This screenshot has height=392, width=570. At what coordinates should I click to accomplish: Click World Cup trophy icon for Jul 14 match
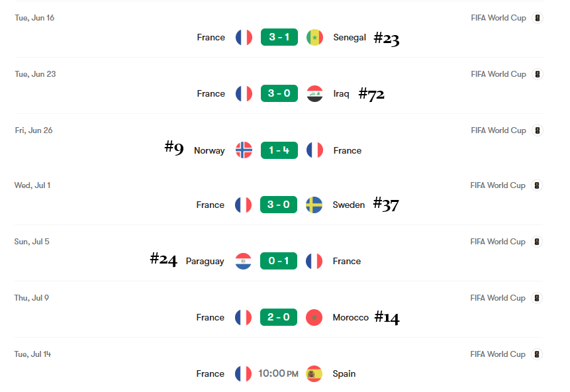[x=536, y=354]
